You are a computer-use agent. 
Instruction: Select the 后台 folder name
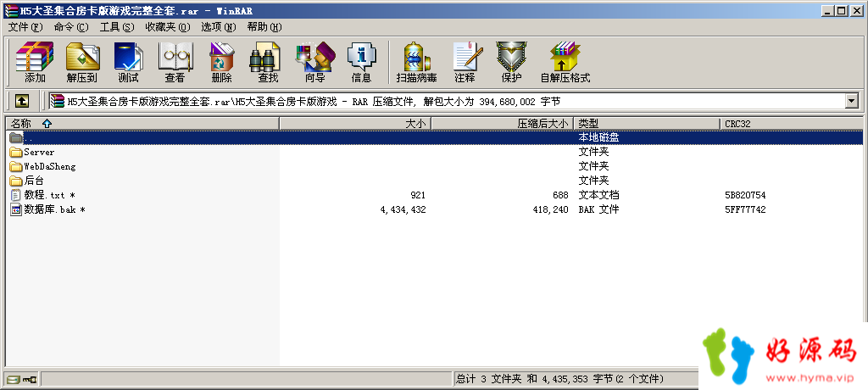pos(34,181)
